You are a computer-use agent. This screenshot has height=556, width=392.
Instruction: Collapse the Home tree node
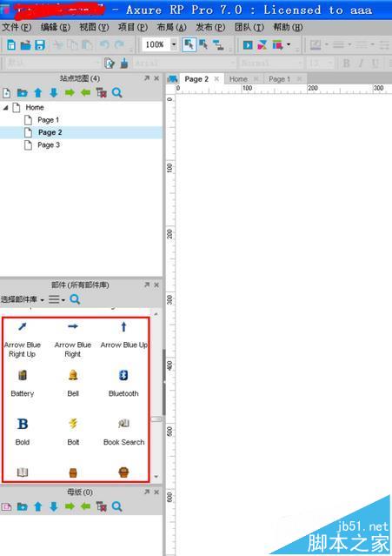click(6, 107)
